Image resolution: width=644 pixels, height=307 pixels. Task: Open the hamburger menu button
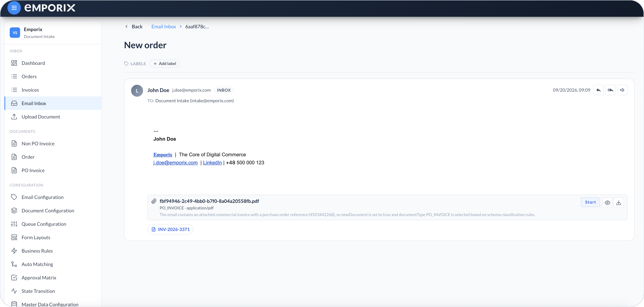(14, 8)
